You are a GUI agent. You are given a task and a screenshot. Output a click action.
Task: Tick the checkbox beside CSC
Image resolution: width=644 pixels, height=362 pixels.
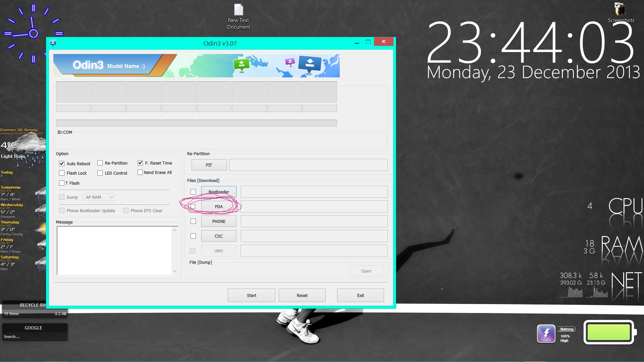coord(193,236)
